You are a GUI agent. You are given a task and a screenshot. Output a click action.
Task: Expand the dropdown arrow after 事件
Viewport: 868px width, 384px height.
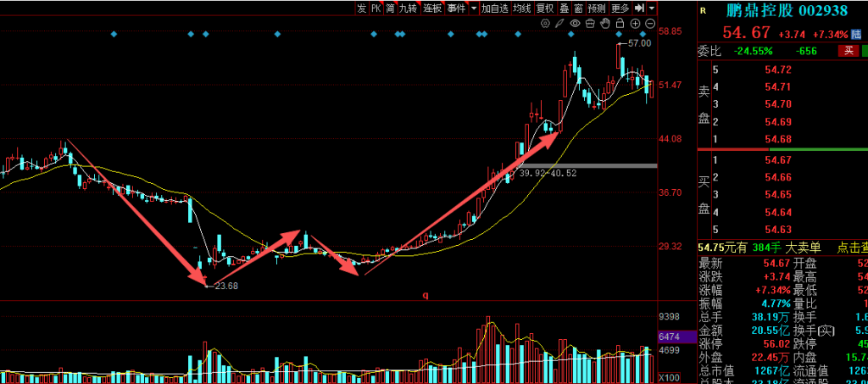pos(473,8)
